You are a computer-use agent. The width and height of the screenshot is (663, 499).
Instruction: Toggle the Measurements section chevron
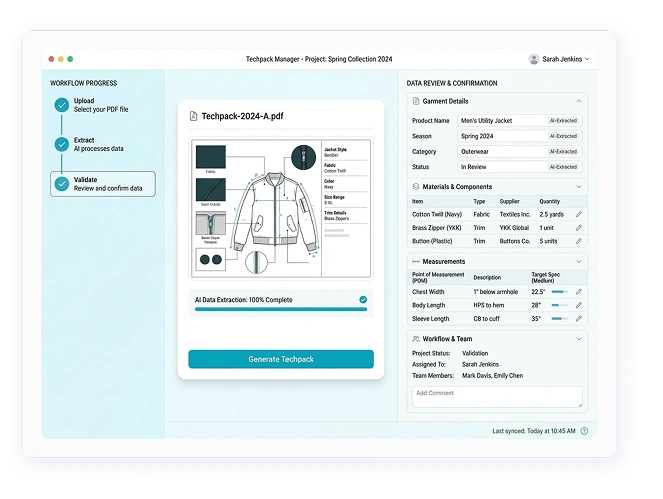579,261
